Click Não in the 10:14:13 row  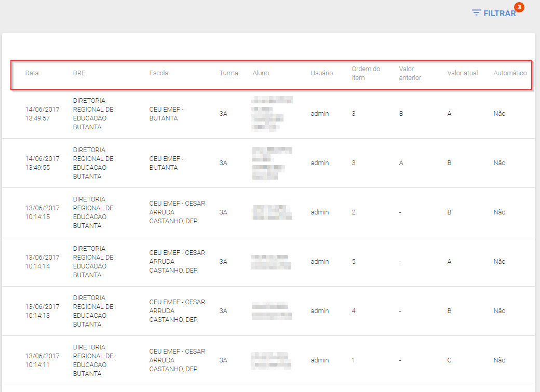click(x=500, y=310)
